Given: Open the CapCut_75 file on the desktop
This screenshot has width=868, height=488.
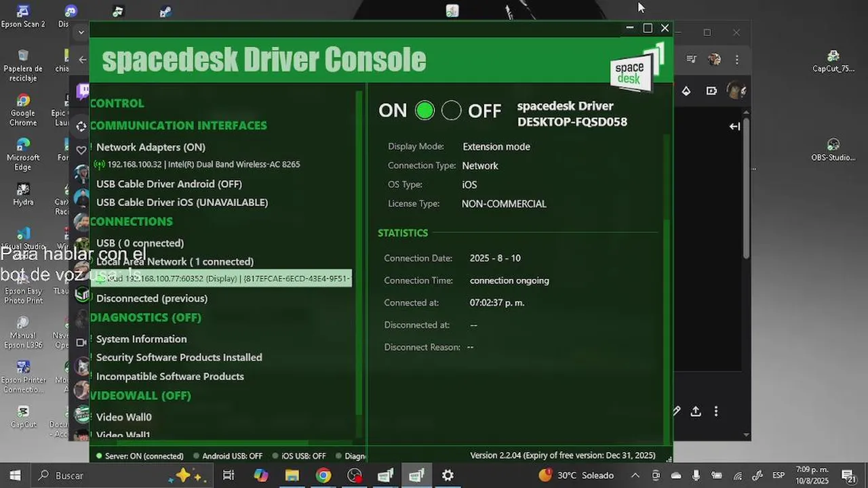Looking at the screenshot, I should 833,61.
